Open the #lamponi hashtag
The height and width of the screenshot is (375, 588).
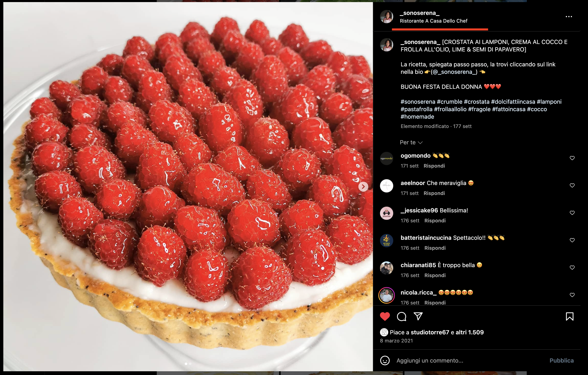549,102
